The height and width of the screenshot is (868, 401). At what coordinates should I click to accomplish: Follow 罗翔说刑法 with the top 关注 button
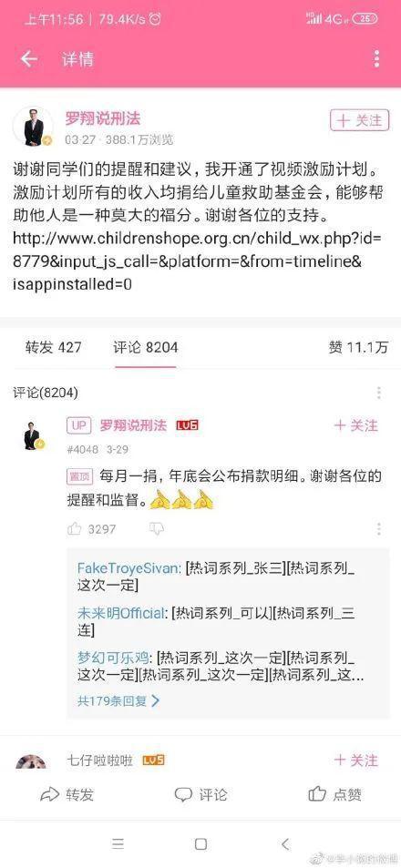pos(359,120)
